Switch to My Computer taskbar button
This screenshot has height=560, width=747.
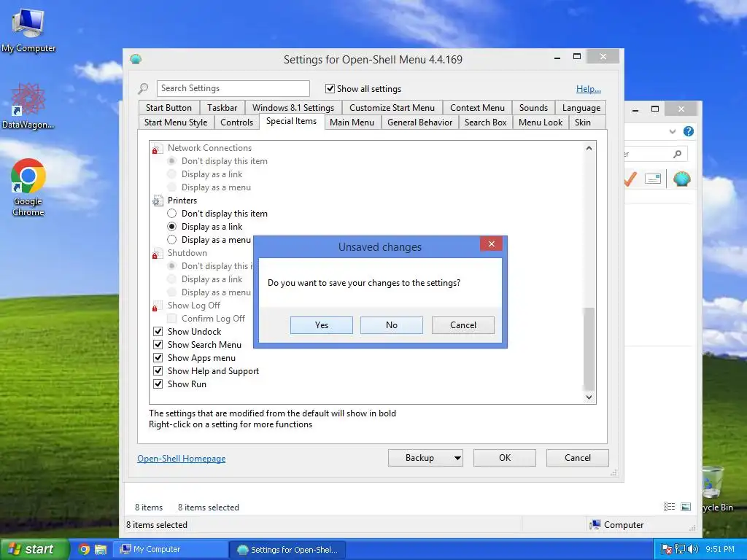pyautogui.click(x=171, y=549)
